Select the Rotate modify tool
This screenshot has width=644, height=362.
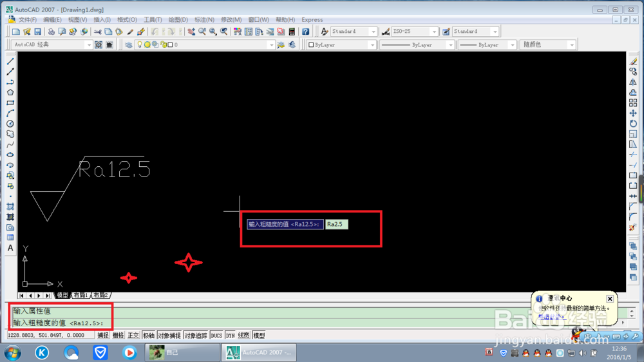point(633,124)
